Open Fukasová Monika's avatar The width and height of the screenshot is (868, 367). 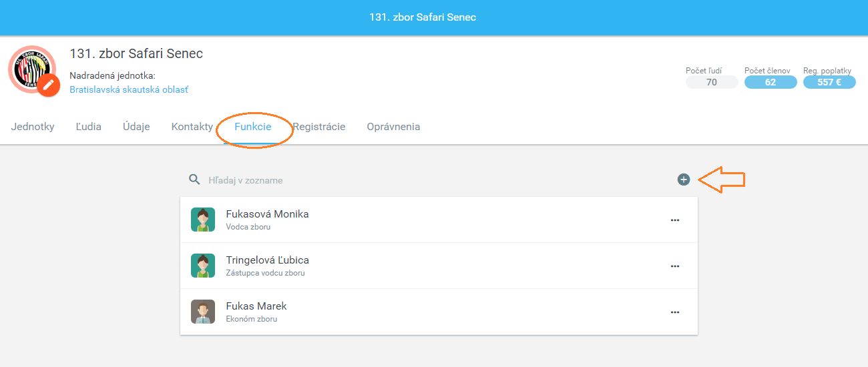click(x=203, y=220)
